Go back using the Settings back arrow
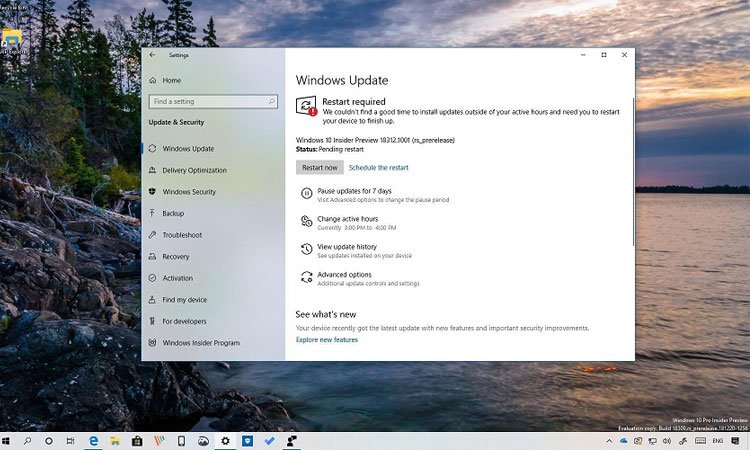Screen dimensions: 750x450 [x=152, y=55]
